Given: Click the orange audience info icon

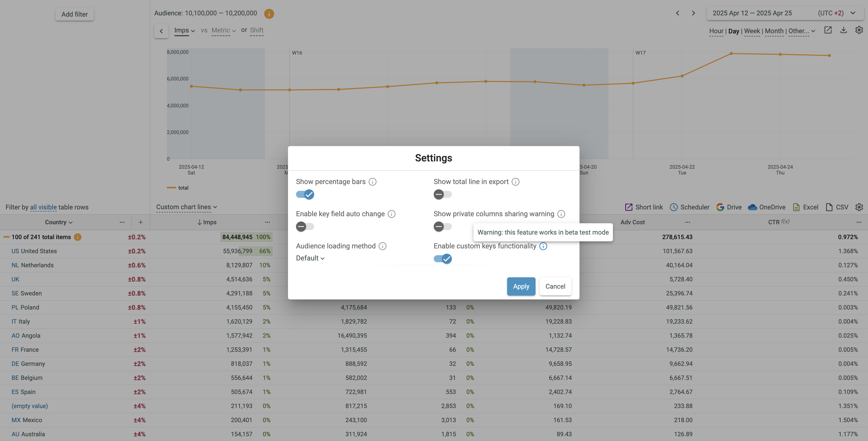Looking at the screenshot, I should coord(269,14).
